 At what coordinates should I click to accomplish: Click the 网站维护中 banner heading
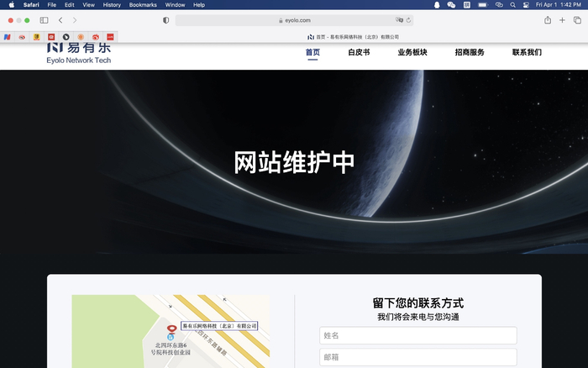294,162
